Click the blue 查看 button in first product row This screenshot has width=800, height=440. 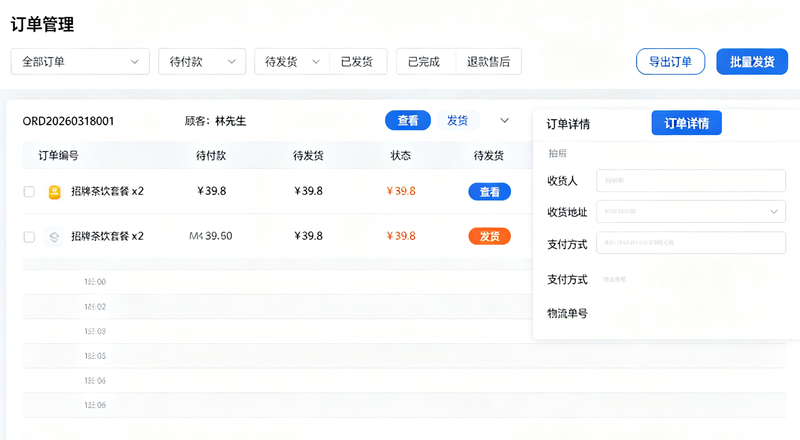489,192
